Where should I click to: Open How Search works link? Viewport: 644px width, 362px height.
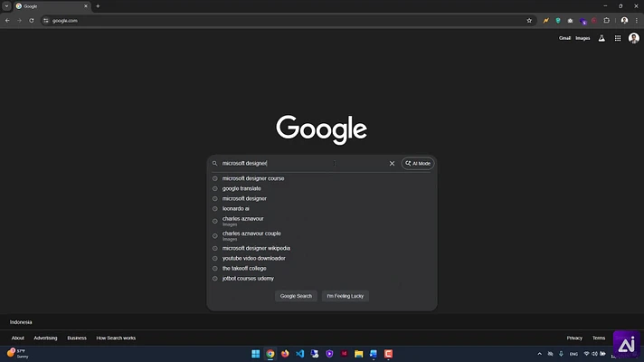click(116, 338)
